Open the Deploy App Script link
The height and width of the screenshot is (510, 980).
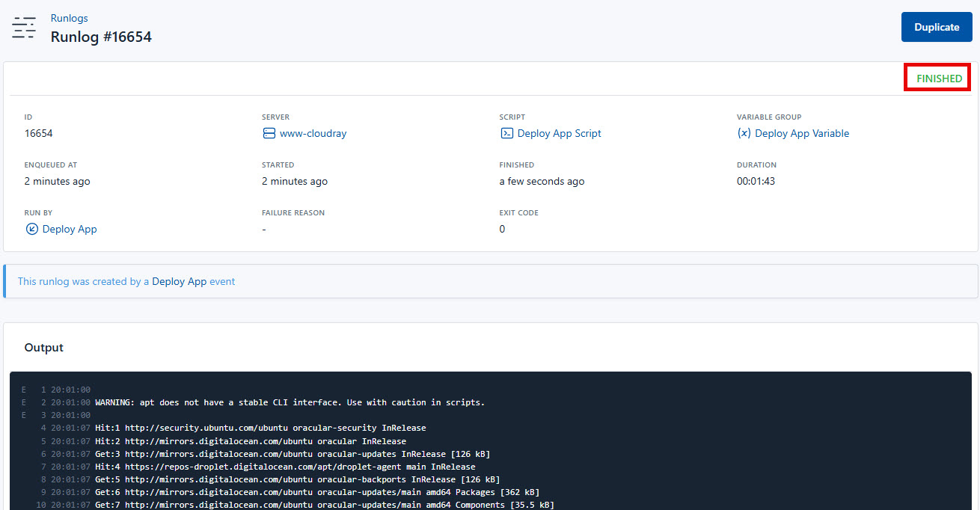coord(558,133)
